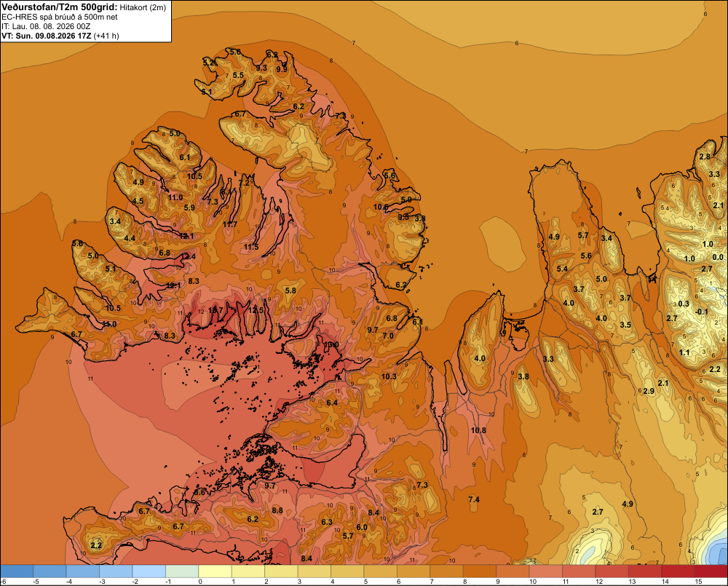Screen dimensions: 728x586
Task: Pick the blue -6 to -5 legend swatch
Action: click(17, 571)
